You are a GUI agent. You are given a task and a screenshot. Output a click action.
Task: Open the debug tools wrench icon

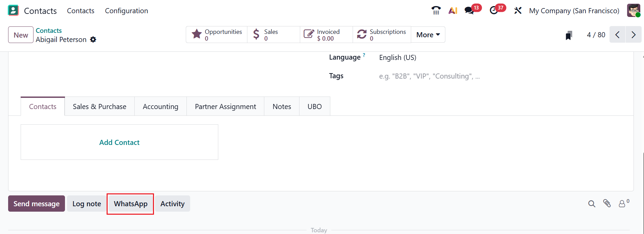point(518,10)
